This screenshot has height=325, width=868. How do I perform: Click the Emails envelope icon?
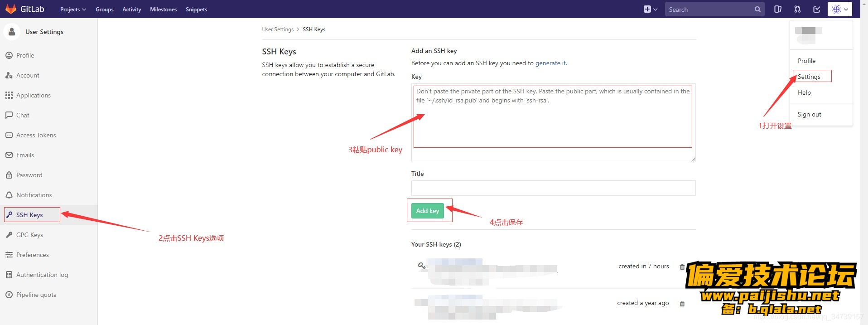9,155
